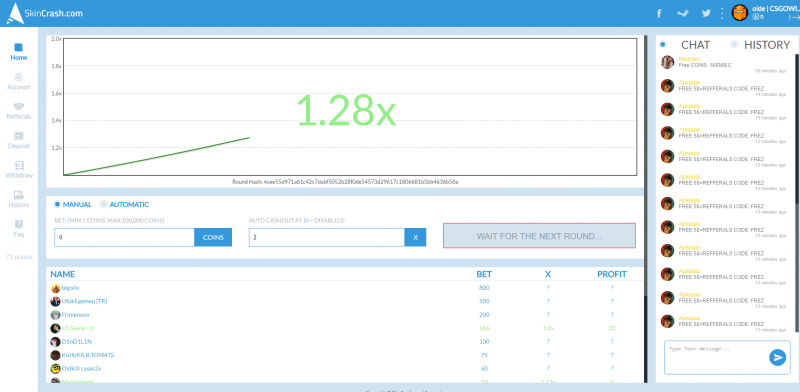The image size is (800, 392).
Task: Click the Frimenson player name
Action: coord(76,315)
